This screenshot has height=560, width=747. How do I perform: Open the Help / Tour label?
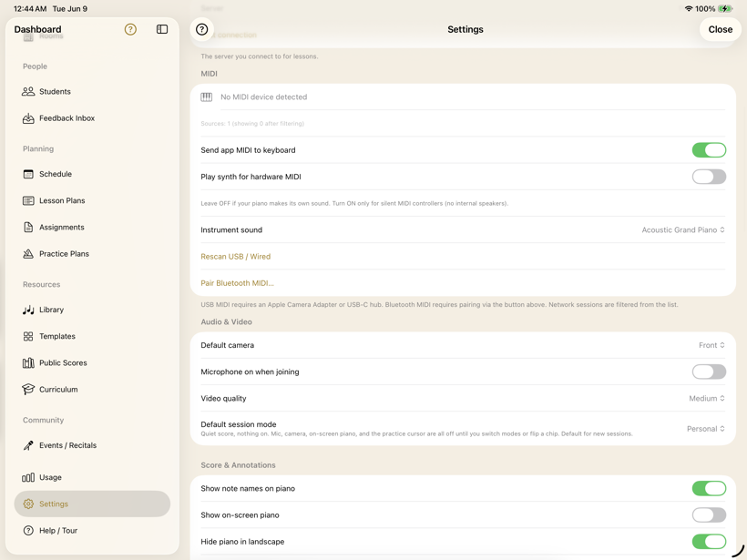pos(58,531)
